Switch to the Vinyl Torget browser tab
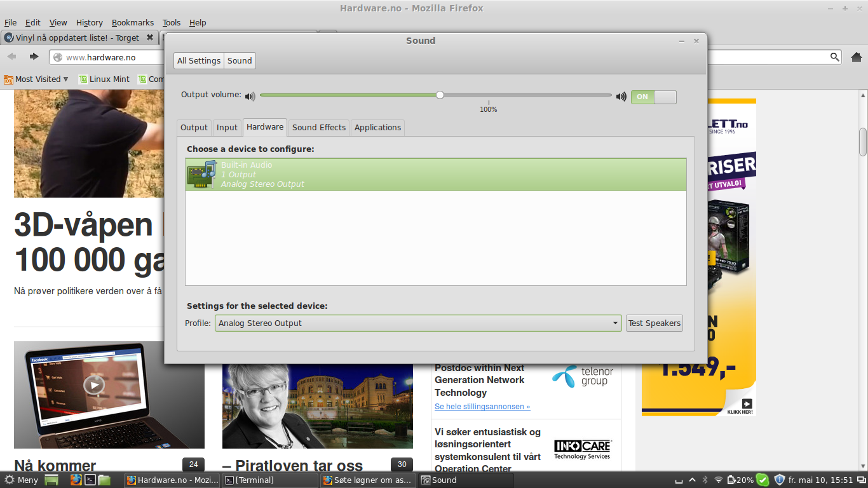Image resolution: width=868 pixels, height=488 pixels. click(x=80, y=37)
